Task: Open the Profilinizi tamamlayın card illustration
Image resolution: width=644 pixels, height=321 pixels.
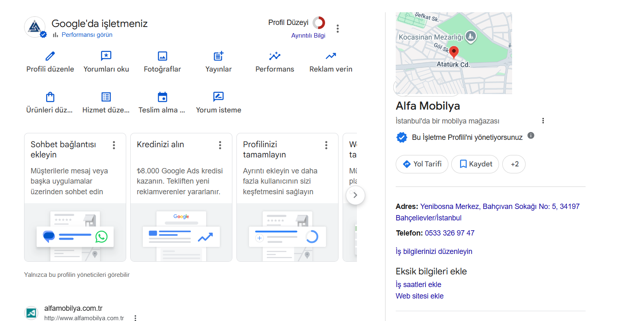Action: point(287,232)
